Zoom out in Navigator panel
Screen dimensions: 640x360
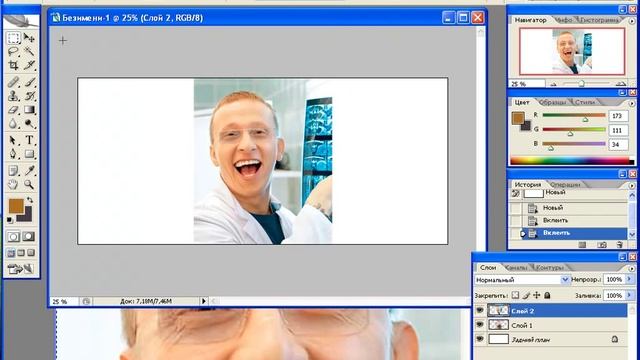(553, 84)
